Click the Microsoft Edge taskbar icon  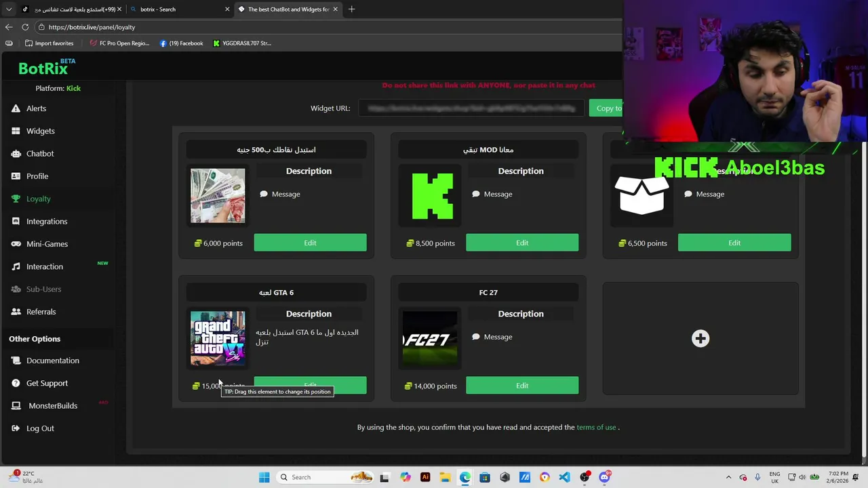click(465, 477)
